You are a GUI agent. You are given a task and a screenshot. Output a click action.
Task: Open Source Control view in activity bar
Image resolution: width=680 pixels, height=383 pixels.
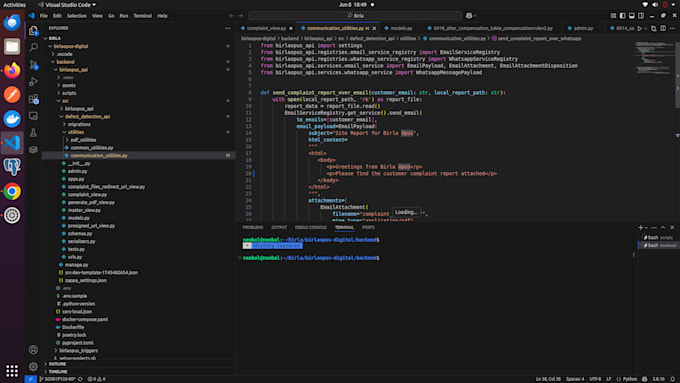coord(33,65)
